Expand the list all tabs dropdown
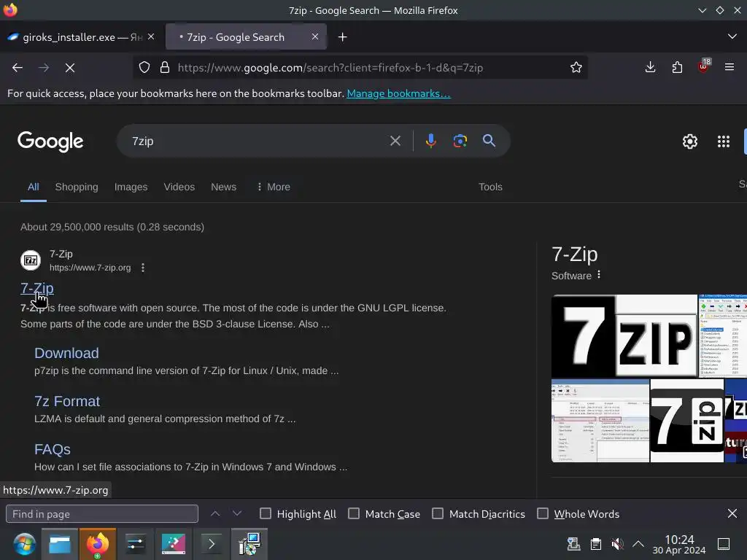 732,36
